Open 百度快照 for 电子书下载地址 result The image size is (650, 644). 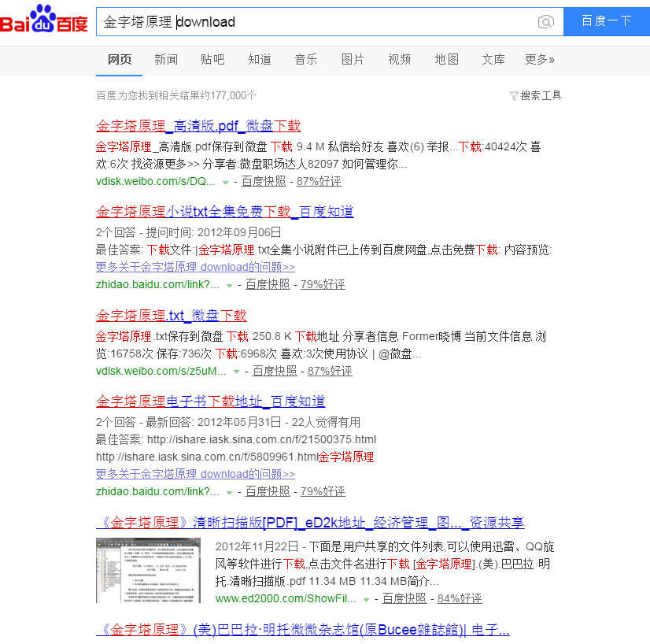pyautogui.click(x=268, y=491)
